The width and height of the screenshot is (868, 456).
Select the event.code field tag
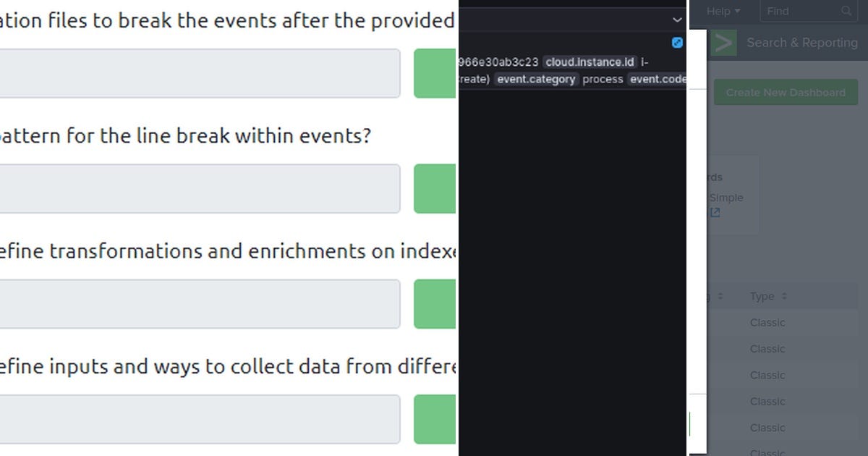tap(657, 80)
